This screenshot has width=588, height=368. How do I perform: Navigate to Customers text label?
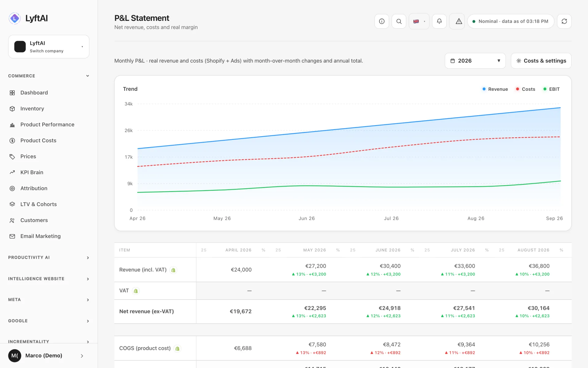(34, 220)
